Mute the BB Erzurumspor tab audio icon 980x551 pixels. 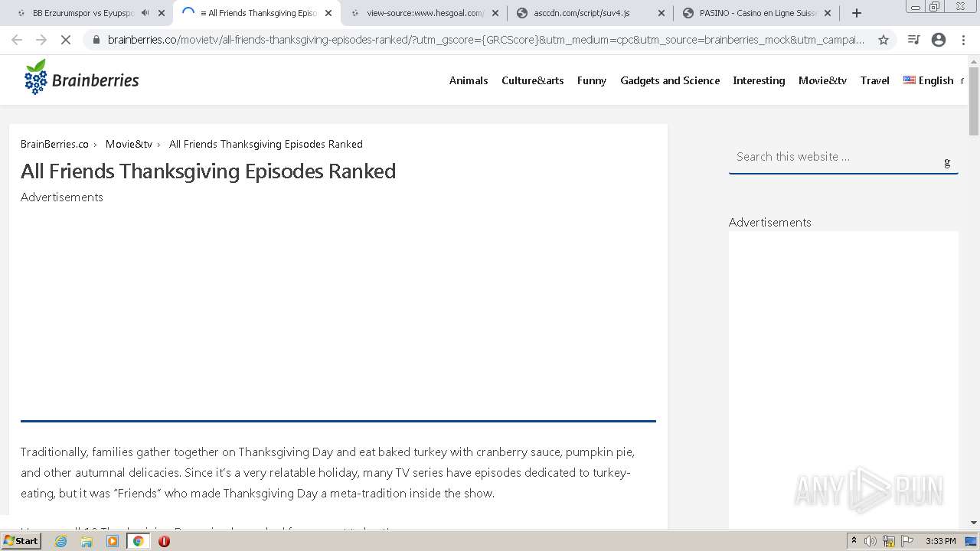pos(145,13)
